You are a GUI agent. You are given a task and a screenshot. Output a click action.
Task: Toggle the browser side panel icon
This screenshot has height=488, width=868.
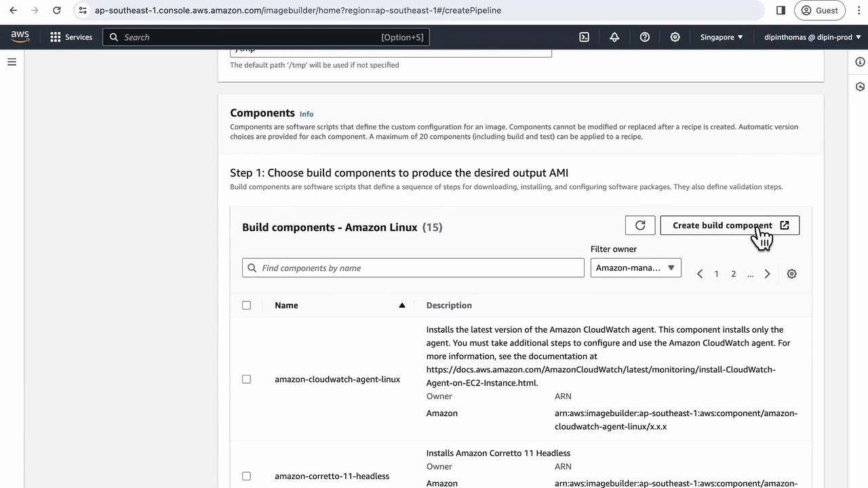[781, 10]
